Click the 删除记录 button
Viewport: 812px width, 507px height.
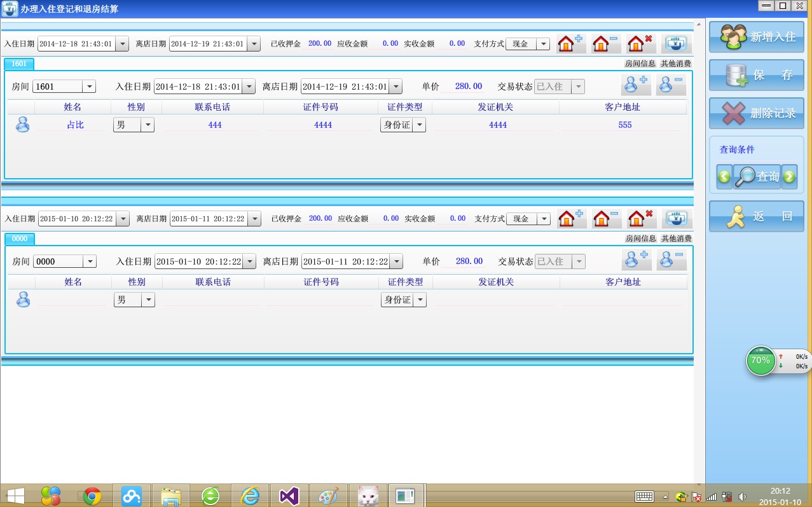coord(756,113)
